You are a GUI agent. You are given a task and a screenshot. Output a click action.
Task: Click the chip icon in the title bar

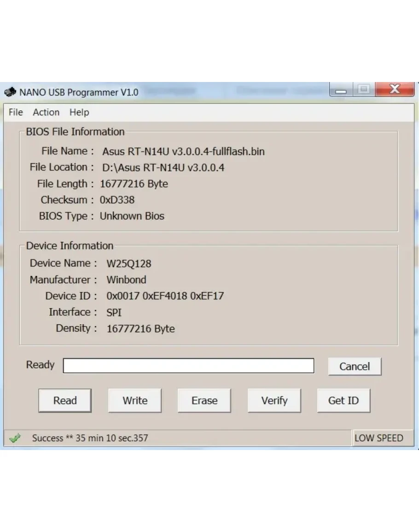(10, 92)
